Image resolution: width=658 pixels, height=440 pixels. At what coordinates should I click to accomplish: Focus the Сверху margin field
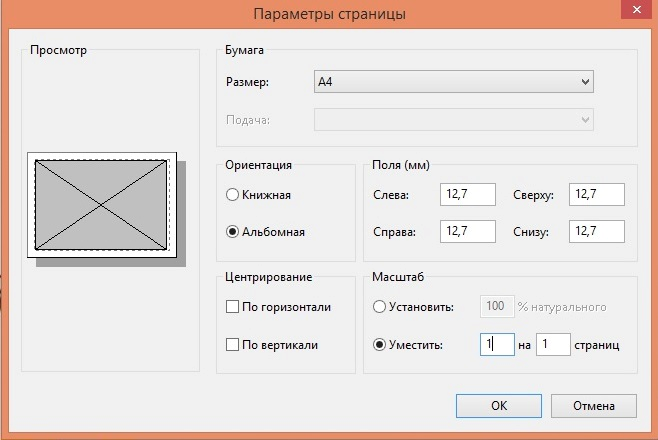pos(595,195)
